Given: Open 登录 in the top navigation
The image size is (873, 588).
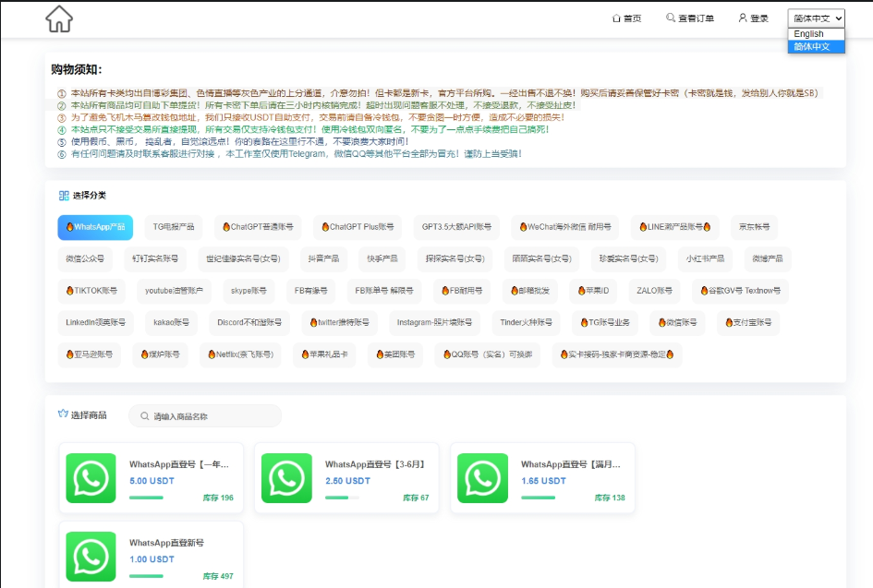Looking at the screenshot, I should 754,18.
